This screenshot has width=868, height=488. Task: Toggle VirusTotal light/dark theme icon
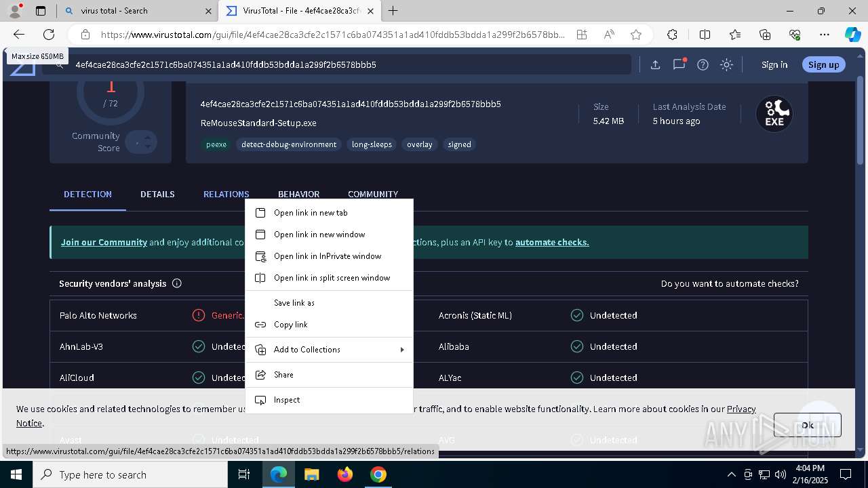[x=726, y=64]
